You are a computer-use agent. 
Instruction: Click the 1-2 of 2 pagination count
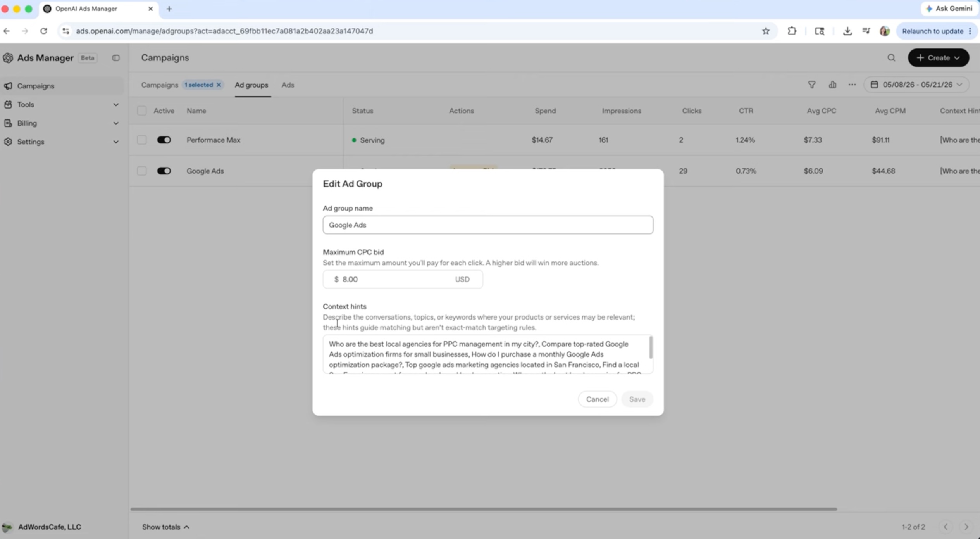click(913, 527)
